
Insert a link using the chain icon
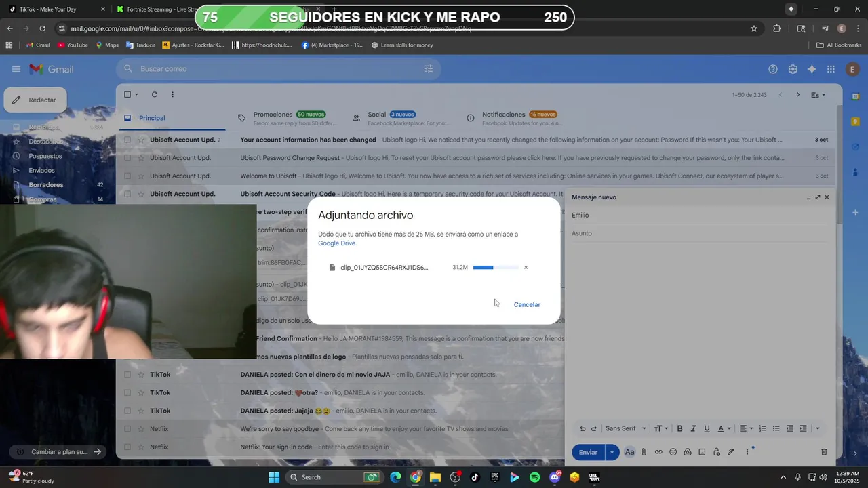(x=658, y=452)
